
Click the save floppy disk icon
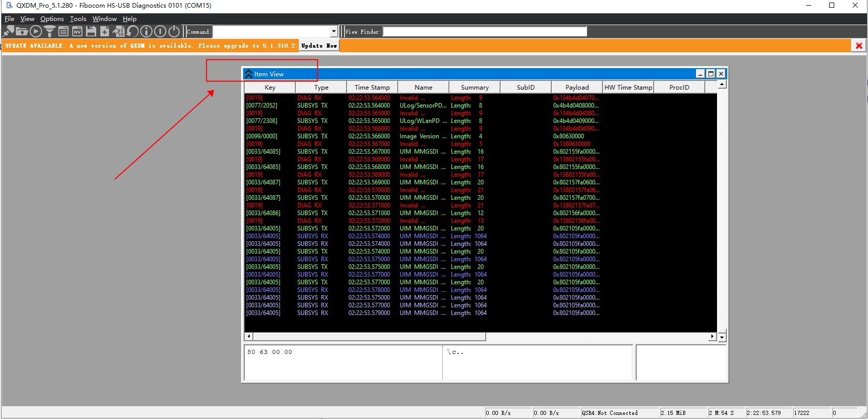pyautogui.click(x=91, y=32)
